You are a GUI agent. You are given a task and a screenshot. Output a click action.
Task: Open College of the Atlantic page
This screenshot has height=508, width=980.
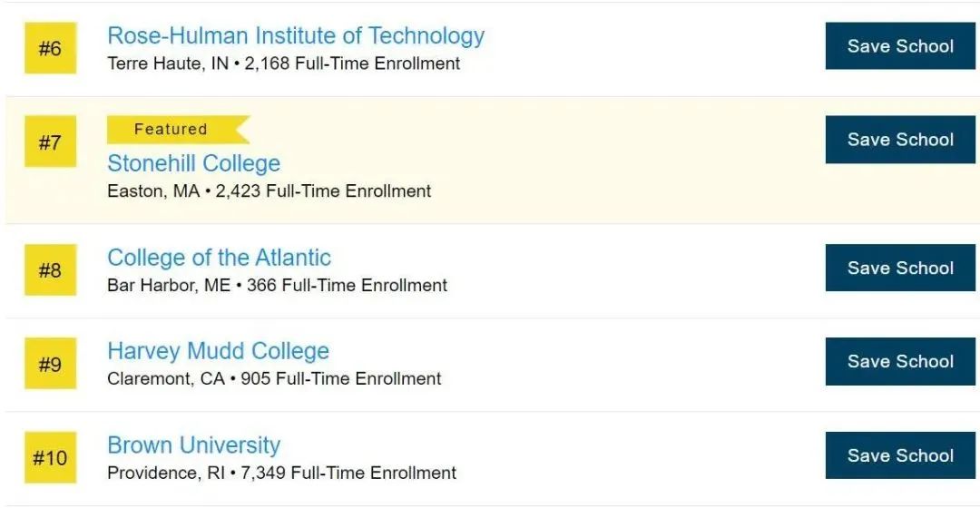coord(219,258)
